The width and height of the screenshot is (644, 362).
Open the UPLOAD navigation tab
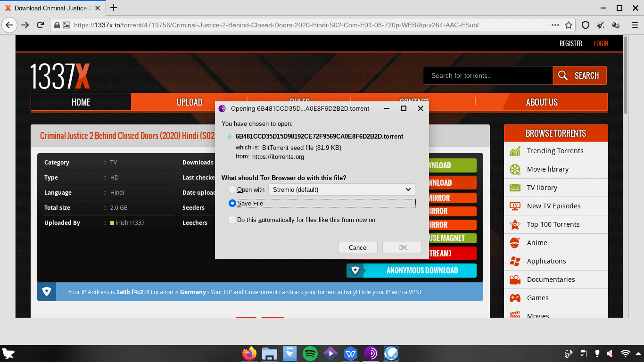(190, 102)
